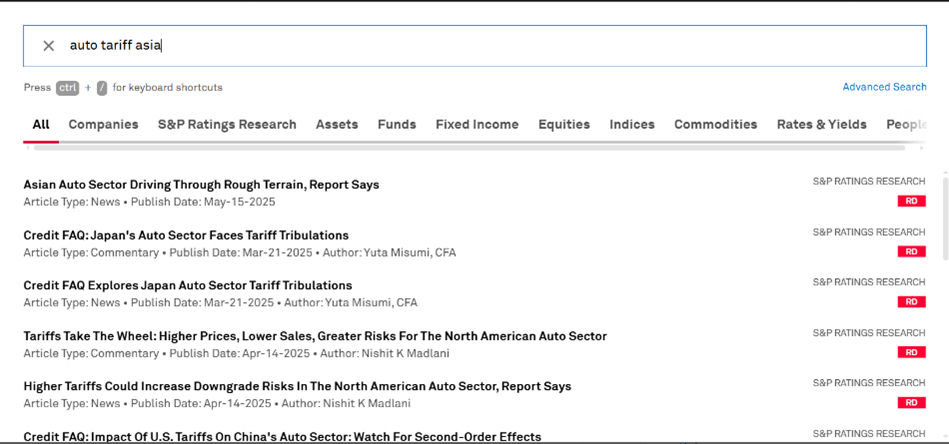Click the slash key hint badge
The width and height of the screenshot is (949, 444).
pyautogui.click(x=102, y=88)
